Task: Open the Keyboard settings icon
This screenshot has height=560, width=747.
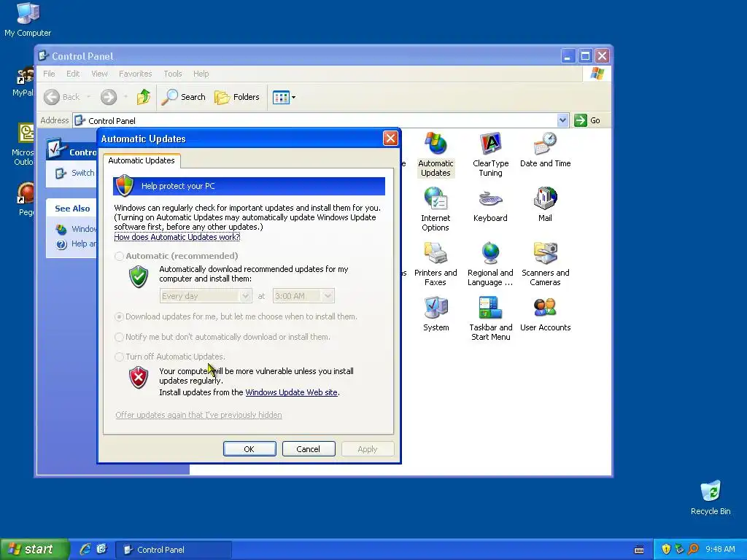Action: 490,205
